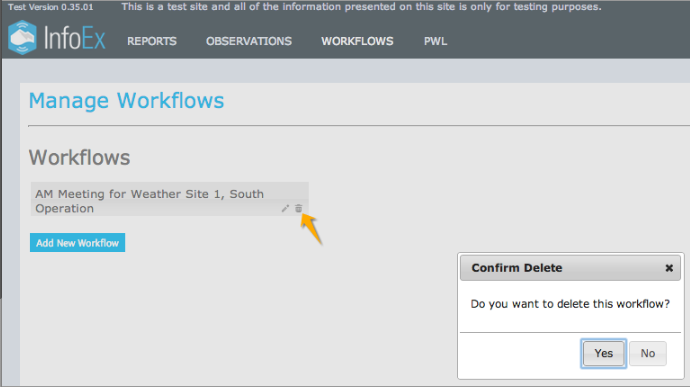
Task: Click the "Do you want to delete this workflow?" message
Action: pos(570,304)
